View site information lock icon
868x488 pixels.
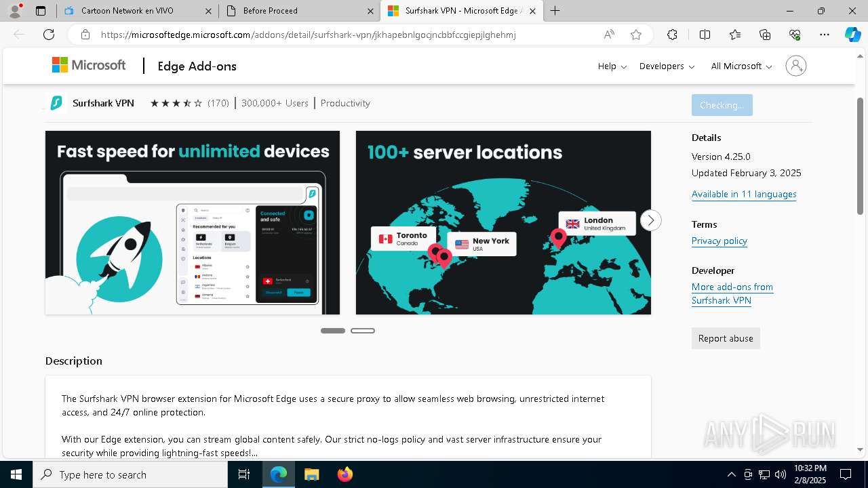pos(85,35)
